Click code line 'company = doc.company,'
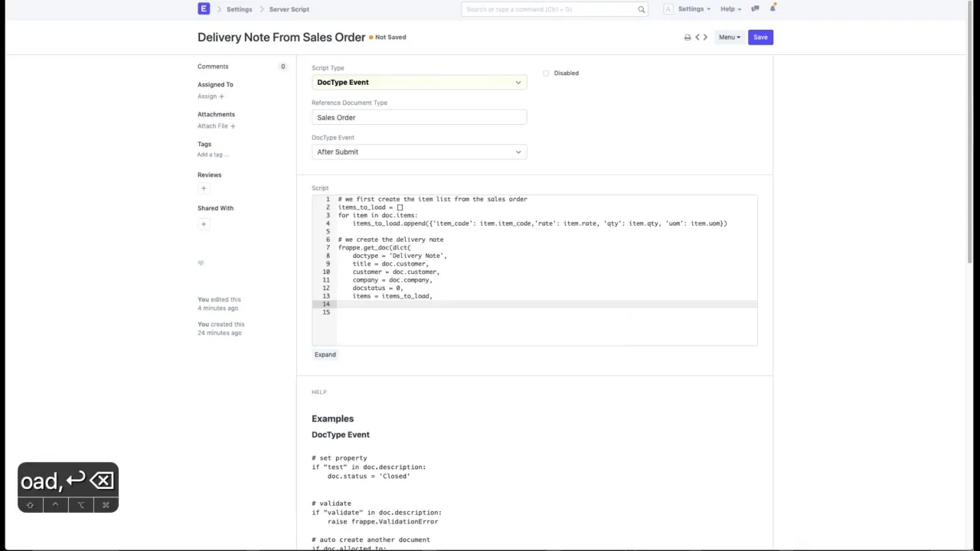The width and height of the screenshot is (980, 551). pos(392,280)
